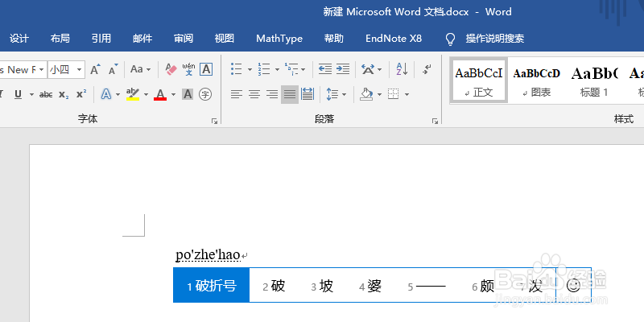Sort the selected text A to Z
This screenshot has height=322, width=644.
[402, 69]
